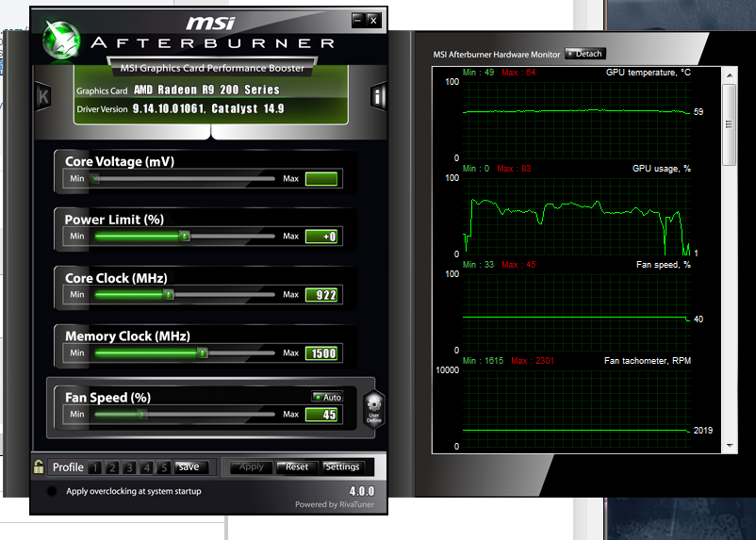Click the Apply button
The width and height of the screenshot is (756, 540).
click(251, 467)
